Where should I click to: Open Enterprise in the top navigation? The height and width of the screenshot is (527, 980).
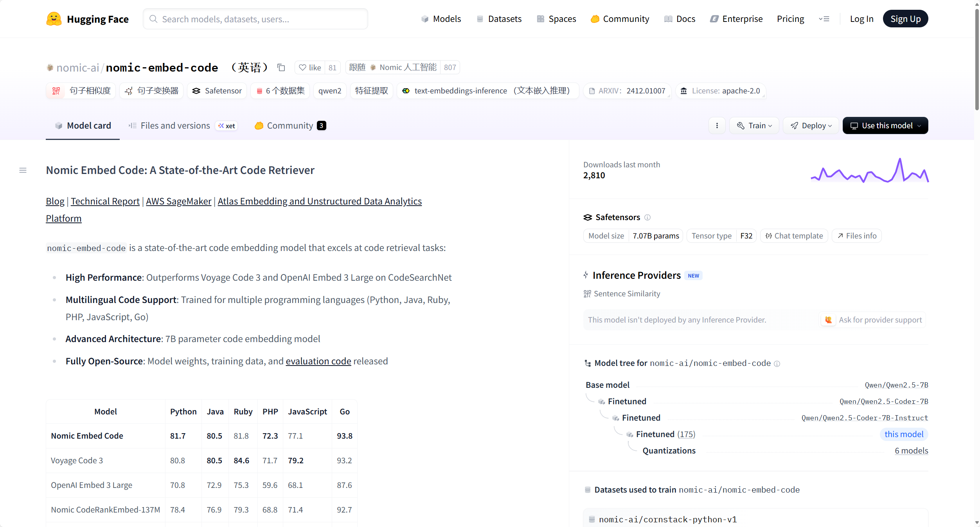[736, 19]
